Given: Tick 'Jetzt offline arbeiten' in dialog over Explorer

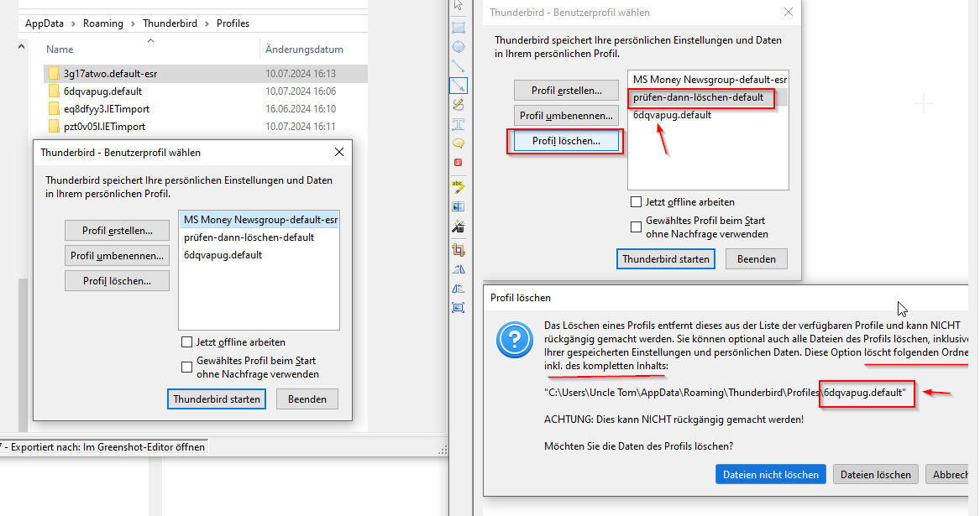Looking at the screenshot, I should [186, 341].
